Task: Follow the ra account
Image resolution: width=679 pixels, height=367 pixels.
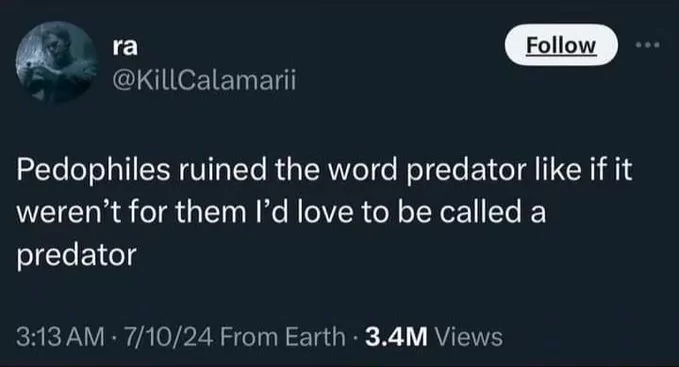Action: pos(561,45)
